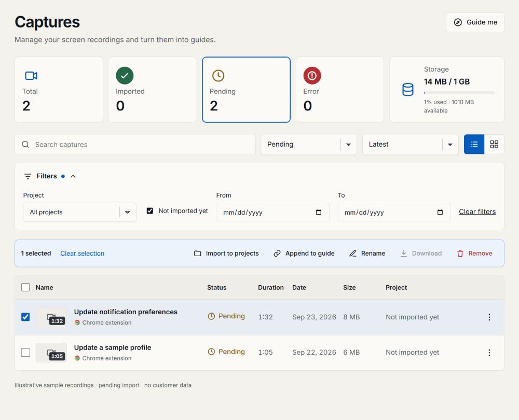Viewport: 519px width, 420px height.
Task: Click the Project column header
Action: (x=396, y=287)
